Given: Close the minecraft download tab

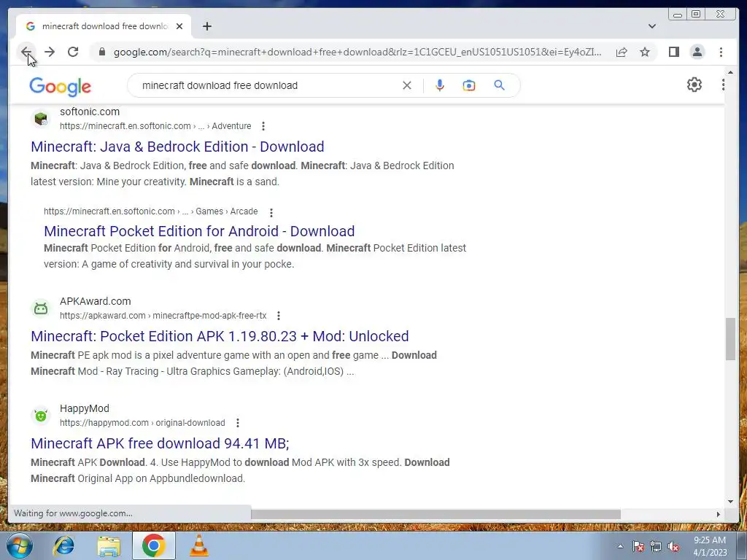Looking at the screenshot, I should (179, 26).
